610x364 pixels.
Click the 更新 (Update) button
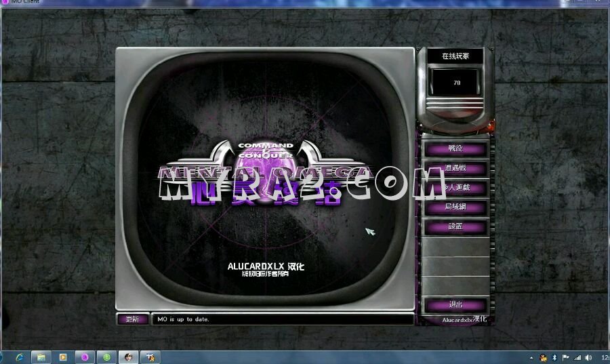coord(133,319)
